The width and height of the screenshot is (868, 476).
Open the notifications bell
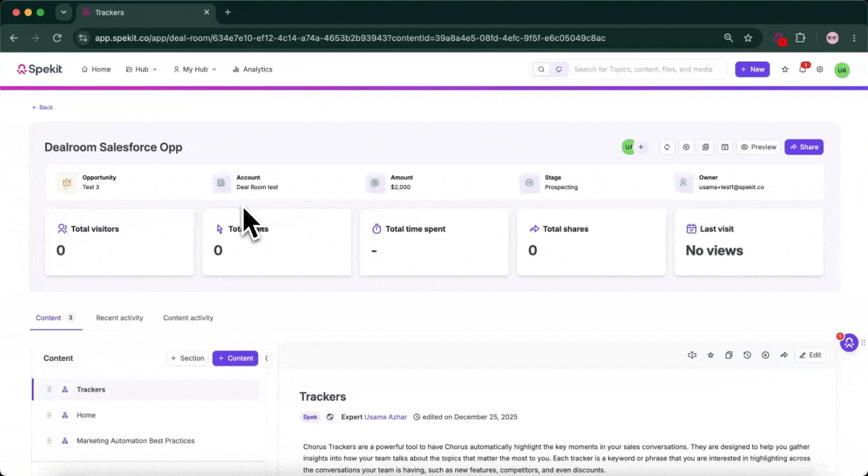pyautogui.click(x=803, y=69)
